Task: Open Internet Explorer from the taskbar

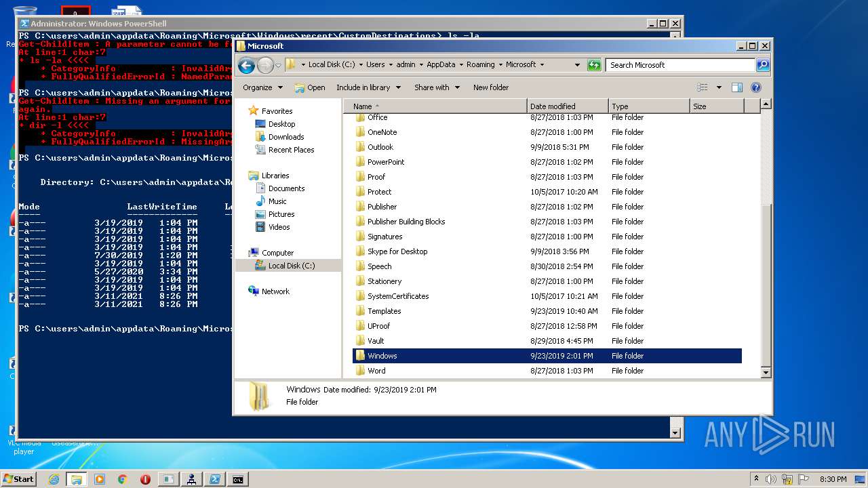Action: [54, 479]
